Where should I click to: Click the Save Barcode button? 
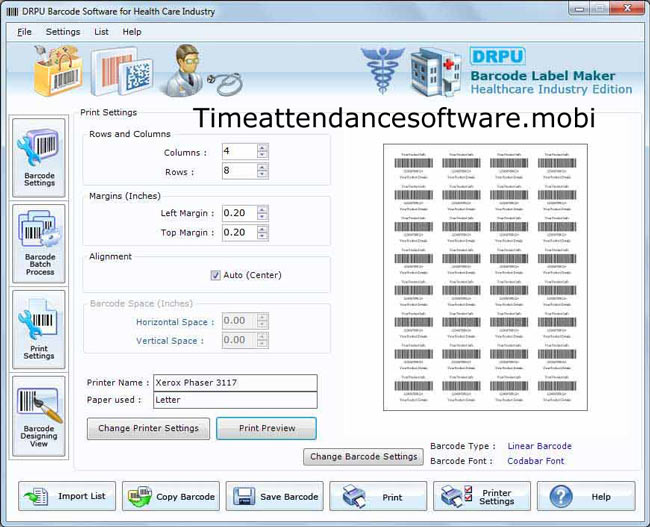(x=274, y=496)
